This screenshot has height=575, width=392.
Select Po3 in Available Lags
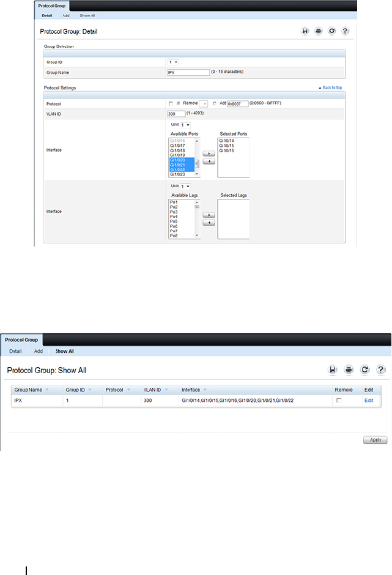coord(174,212)
